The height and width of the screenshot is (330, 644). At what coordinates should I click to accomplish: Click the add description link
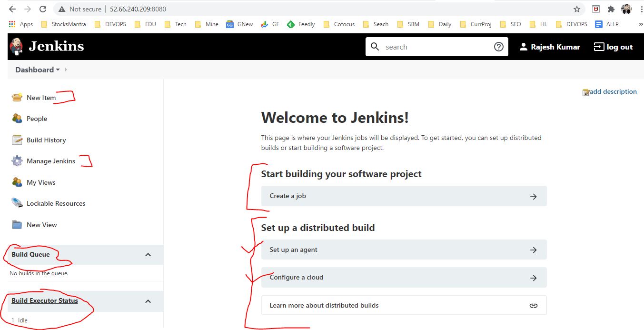pyautogui.click(x=613, y=92)
